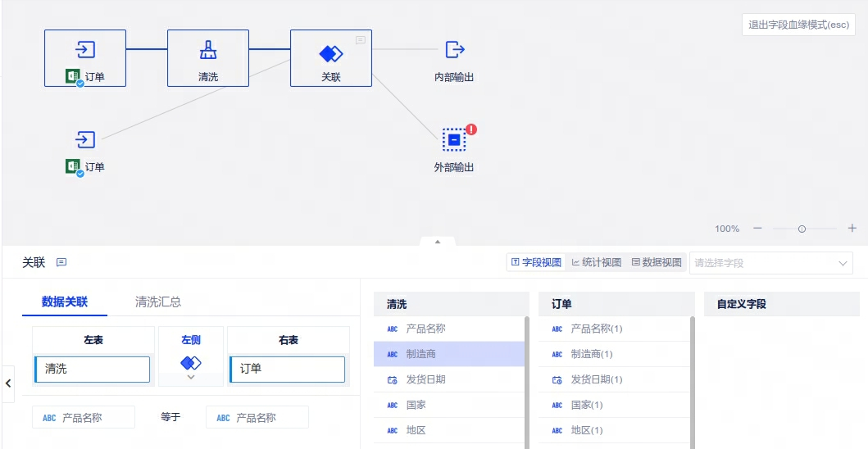Click the top 订单 input node icon

[85, 50]
